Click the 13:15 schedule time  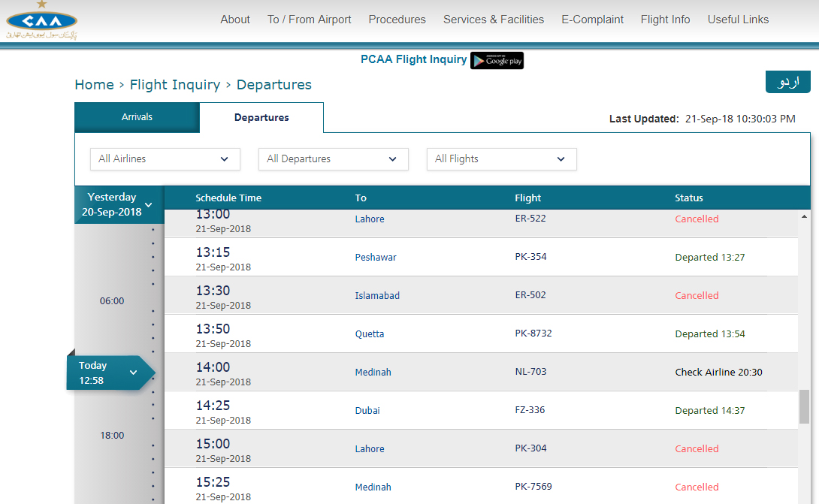[213, 252]
